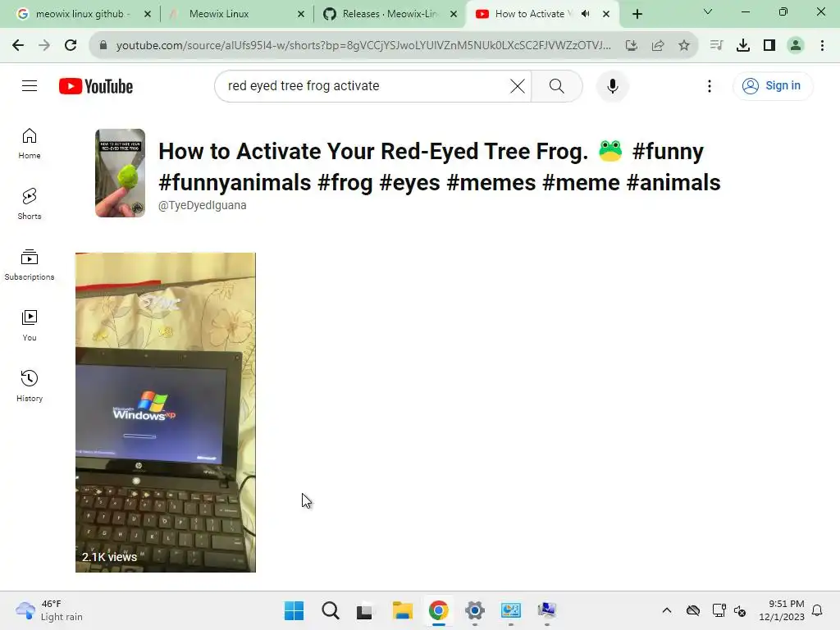Open the #memes hashtag
Viewport: 840px width, 630px height.
tap(491, 183)
